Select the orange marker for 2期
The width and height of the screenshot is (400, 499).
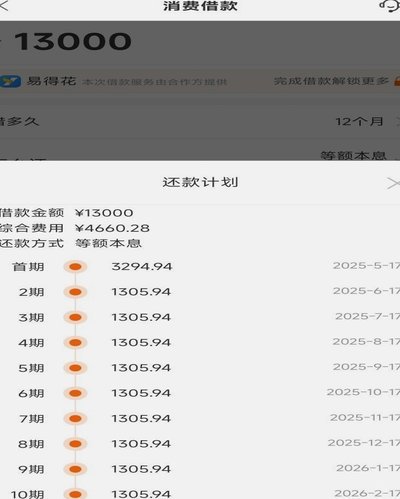(75, 292)
